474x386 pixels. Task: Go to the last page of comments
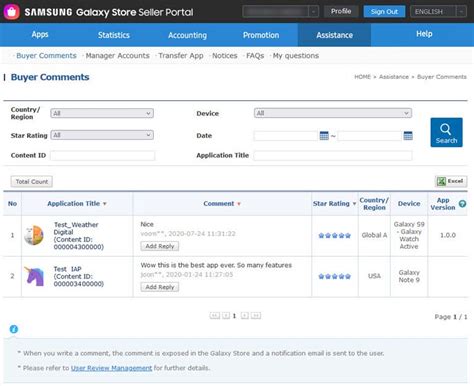(256, 315)
